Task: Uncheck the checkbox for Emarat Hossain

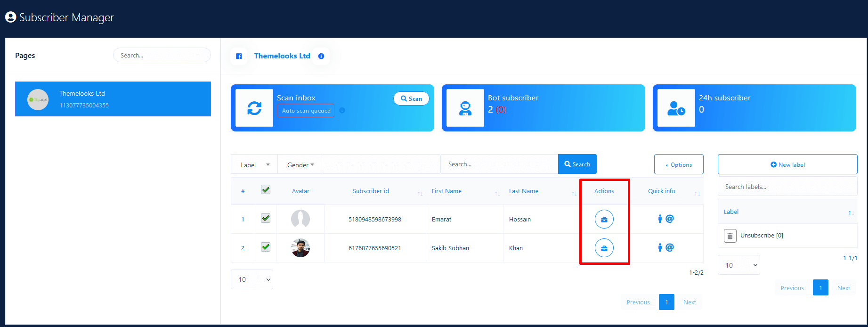Action: click(x=266, y=219)
